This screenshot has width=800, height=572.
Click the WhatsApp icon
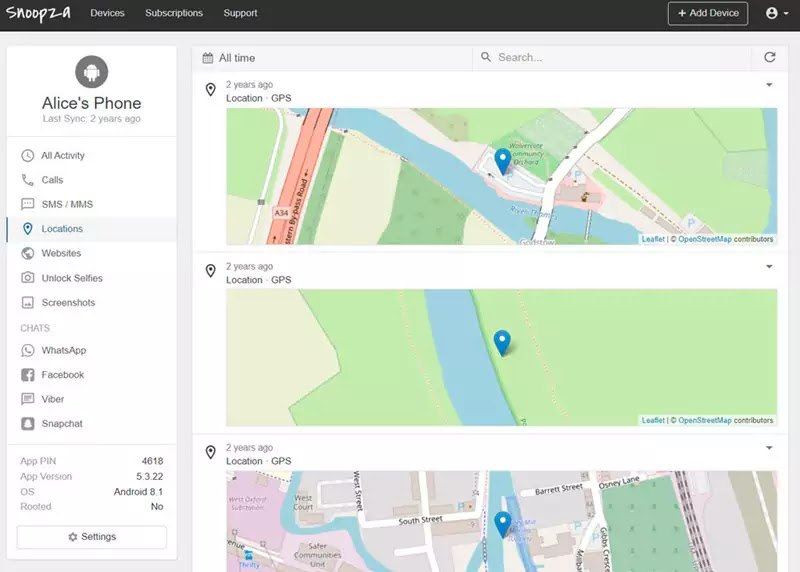coord(28,351)
